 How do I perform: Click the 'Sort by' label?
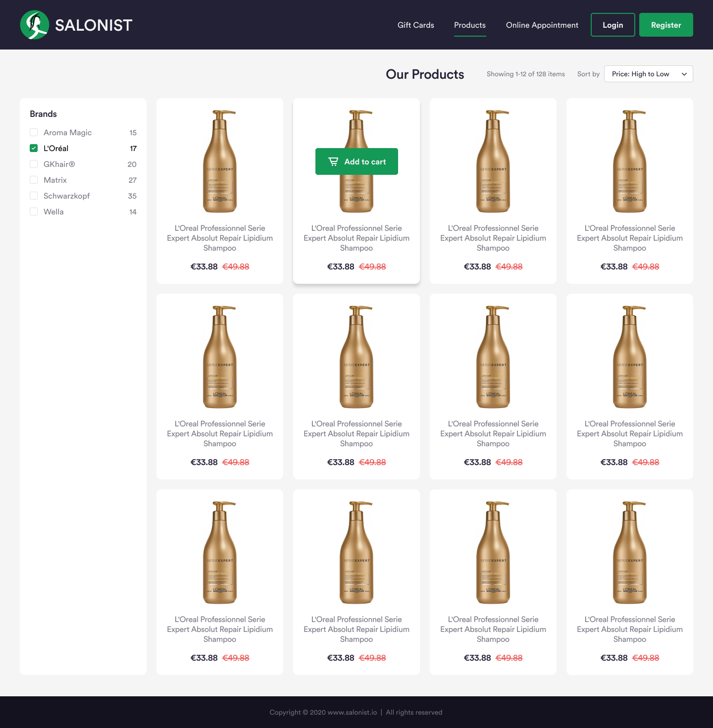[588, 74]
